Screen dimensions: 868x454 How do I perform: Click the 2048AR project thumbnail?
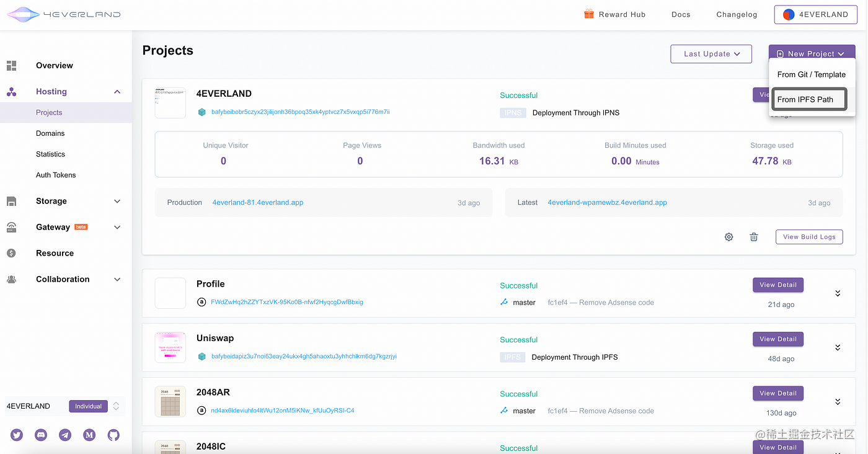(170, 401)
